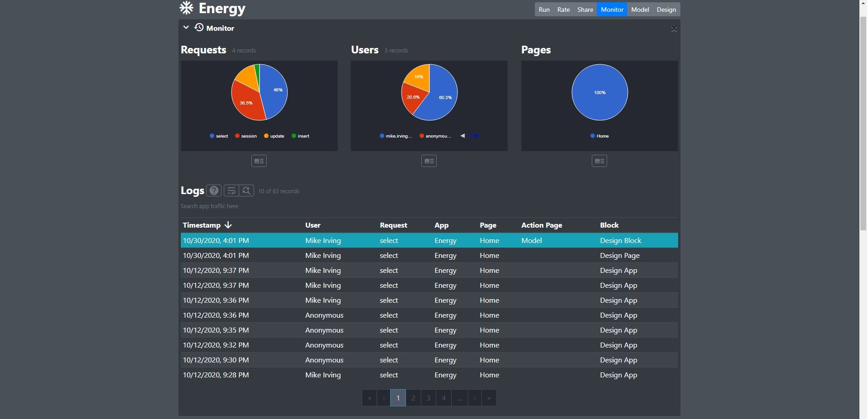The image size is (868, 419).
Task: Select the Monitor tab
Action: pyautogui.click(x=612, y=10)
